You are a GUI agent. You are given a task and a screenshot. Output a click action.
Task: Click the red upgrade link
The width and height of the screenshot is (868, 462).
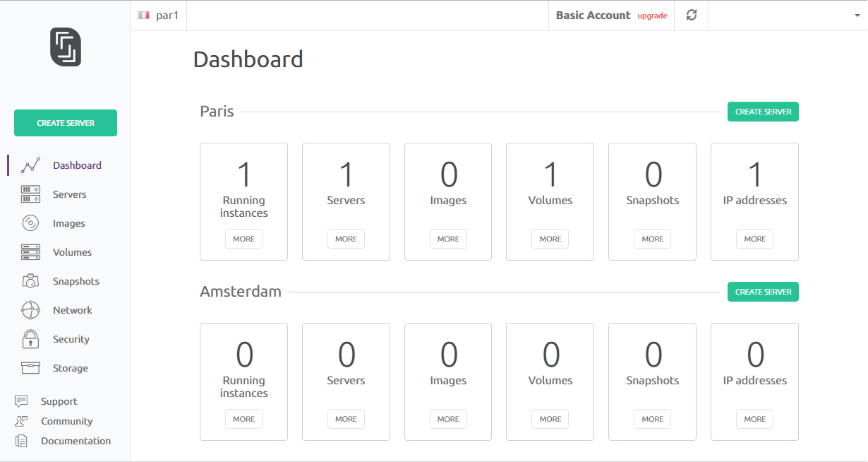[x=653, y=16]
